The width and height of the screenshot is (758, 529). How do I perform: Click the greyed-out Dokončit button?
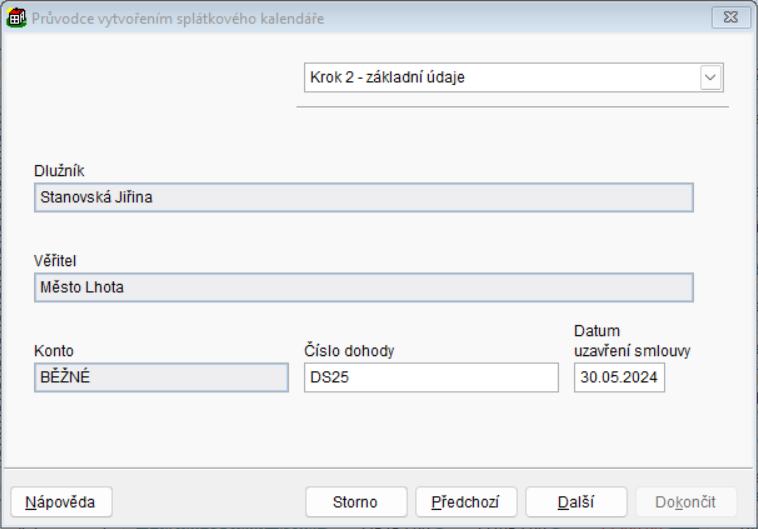tap(686, 502)
